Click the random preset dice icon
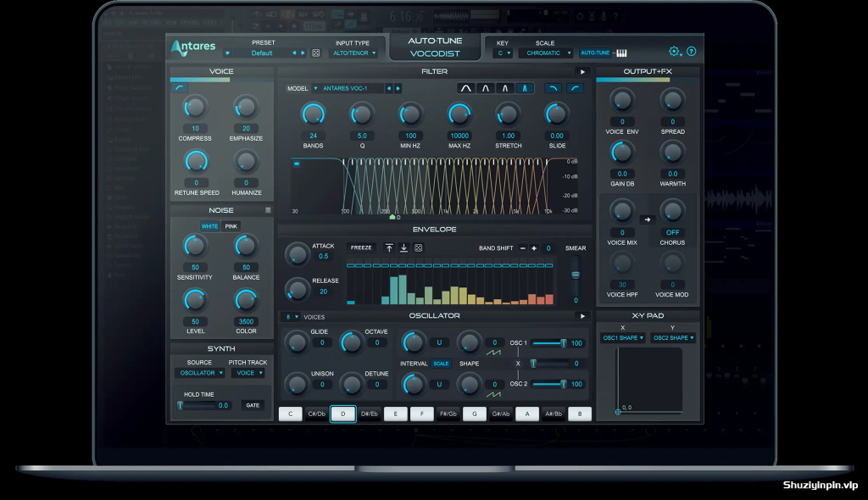Screen dimensions: 868x500 point(315,53)
